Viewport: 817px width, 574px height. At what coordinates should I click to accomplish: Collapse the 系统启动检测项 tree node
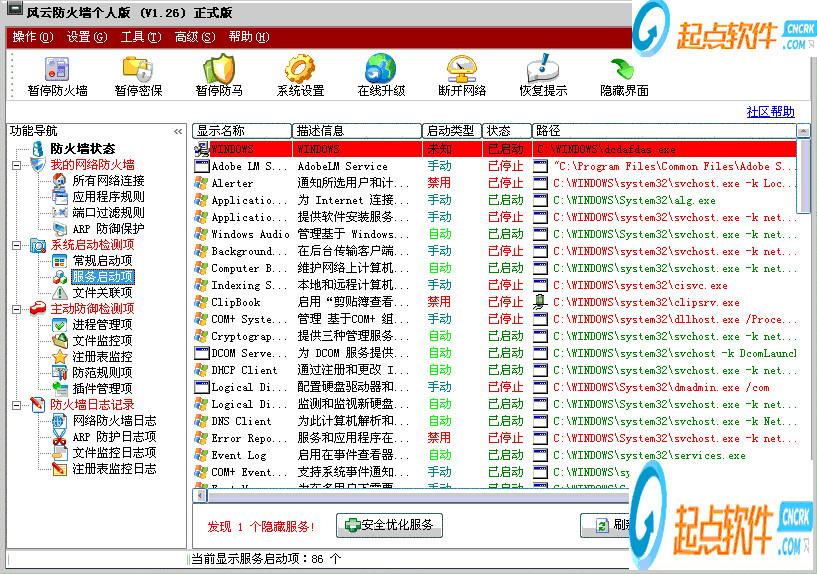click(x=17, y=245)
